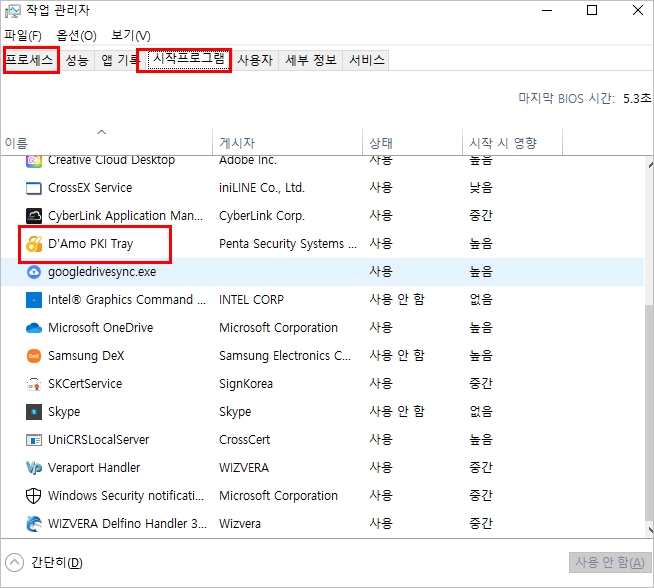Click CyberLink Corp. publisher cell
The height and width of the screenshot is (588, 654).
(262, 216)
